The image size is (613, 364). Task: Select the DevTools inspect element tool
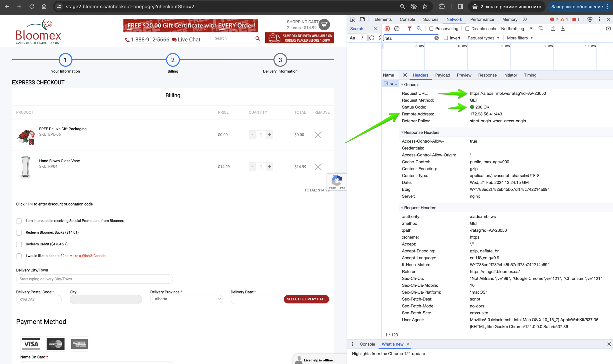click(353, 19)
